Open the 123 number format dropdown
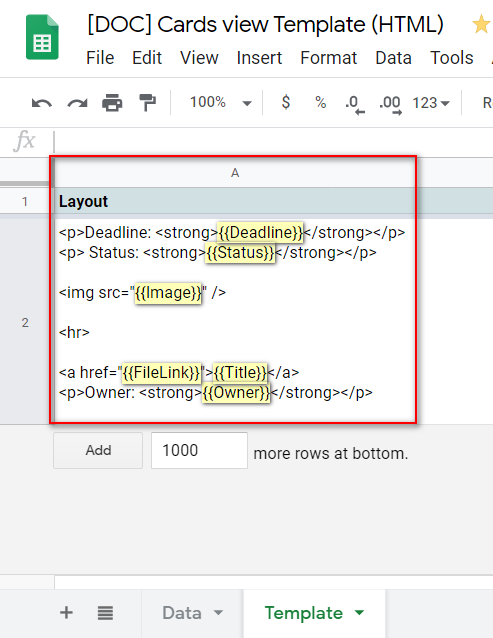The width and height of the screenshot is (493, 638). tap(431, 103)
